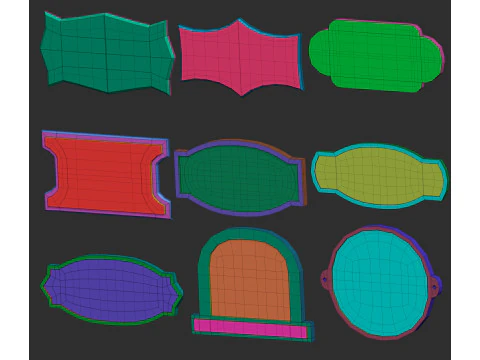Click the right mounting ear of round plaque
Screen dimensions: 480x360
(x=436, y=286)
